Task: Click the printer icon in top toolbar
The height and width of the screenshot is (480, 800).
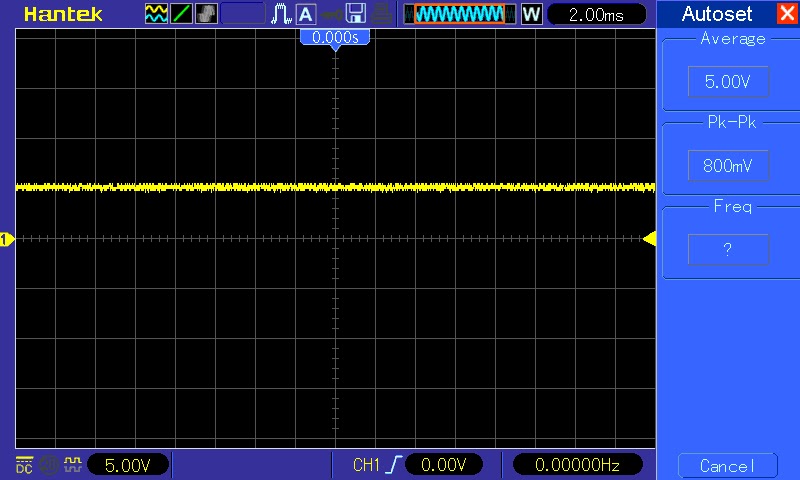Action: point(381,14)
